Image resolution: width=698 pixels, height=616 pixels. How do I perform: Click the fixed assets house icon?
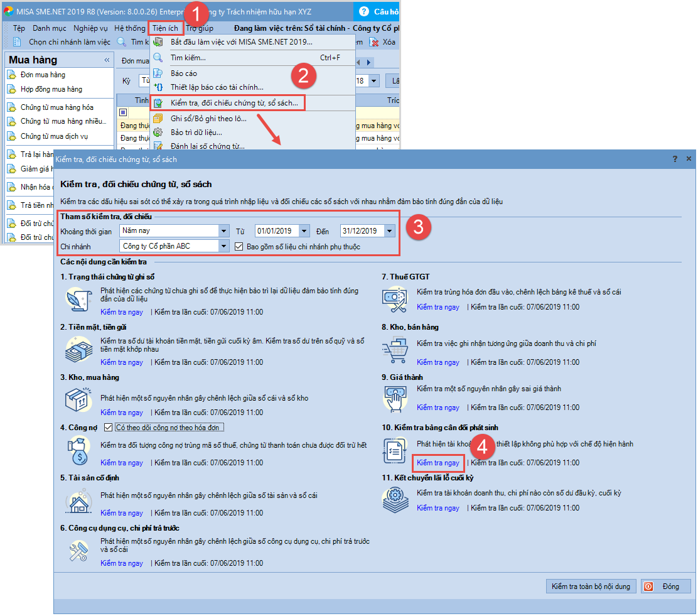pyautogui.click(x=79, y=502)
